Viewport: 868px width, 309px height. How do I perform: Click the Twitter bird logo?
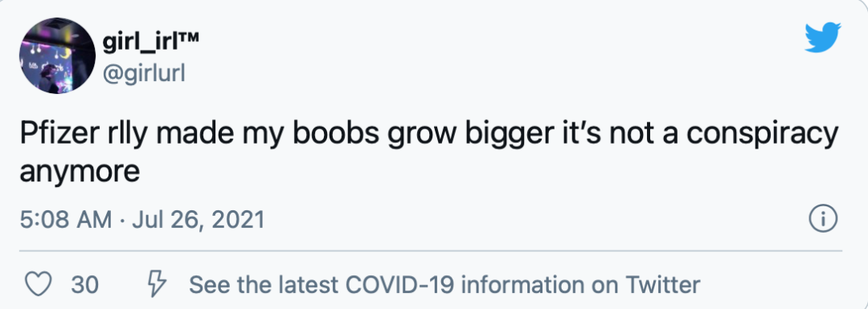823,37
